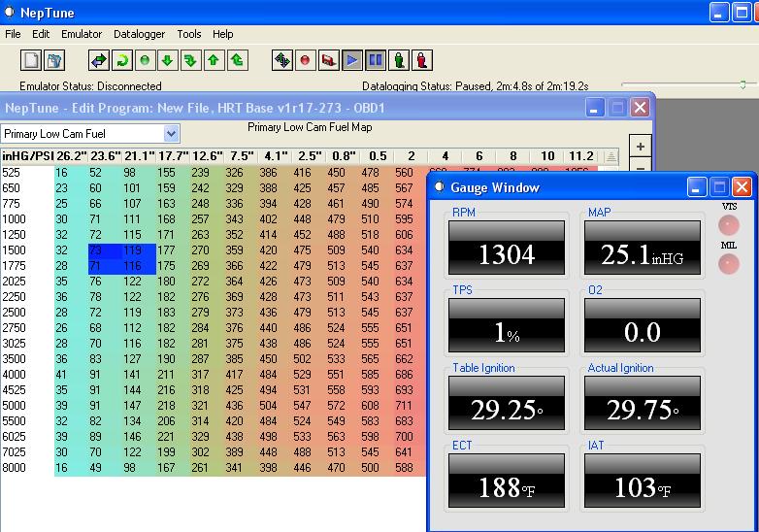
Task: Click the single green down arrow icon
Action: coord(168,60)
